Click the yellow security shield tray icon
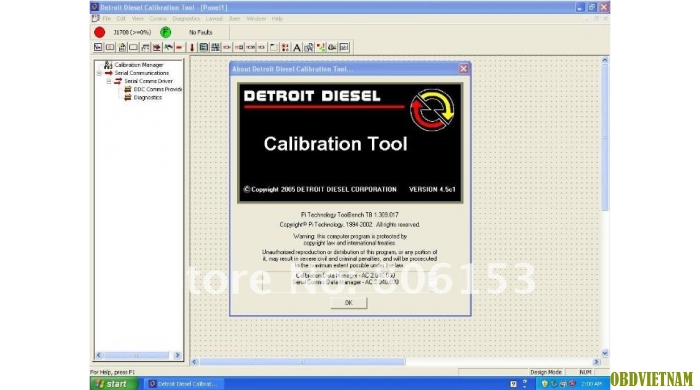Screen dimensions: 700x390 [x=545, y=384]
